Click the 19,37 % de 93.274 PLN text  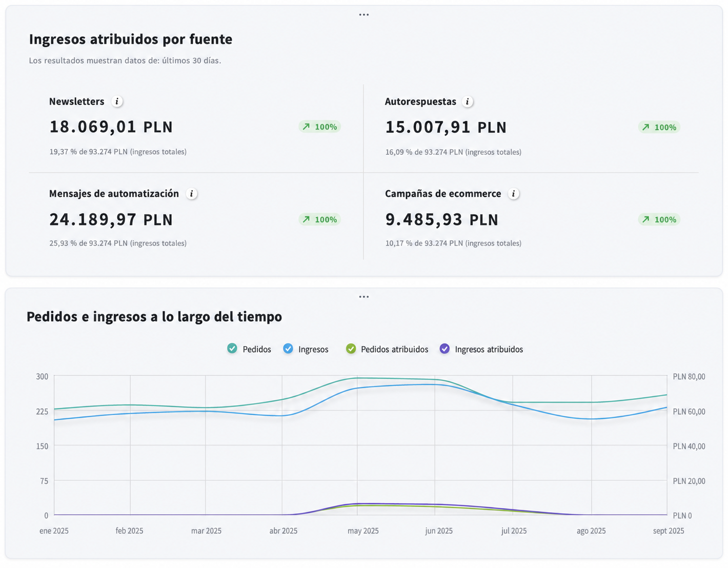pos(118,152)
